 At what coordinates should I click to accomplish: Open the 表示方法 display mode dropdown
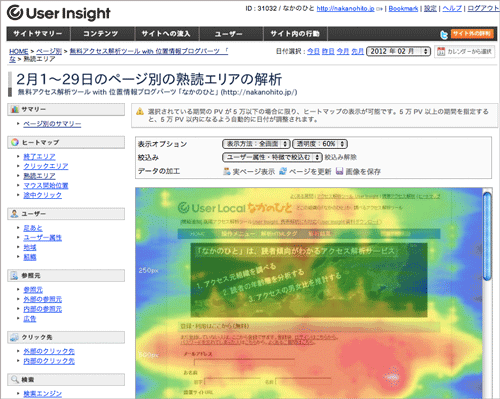pos(256,144)
